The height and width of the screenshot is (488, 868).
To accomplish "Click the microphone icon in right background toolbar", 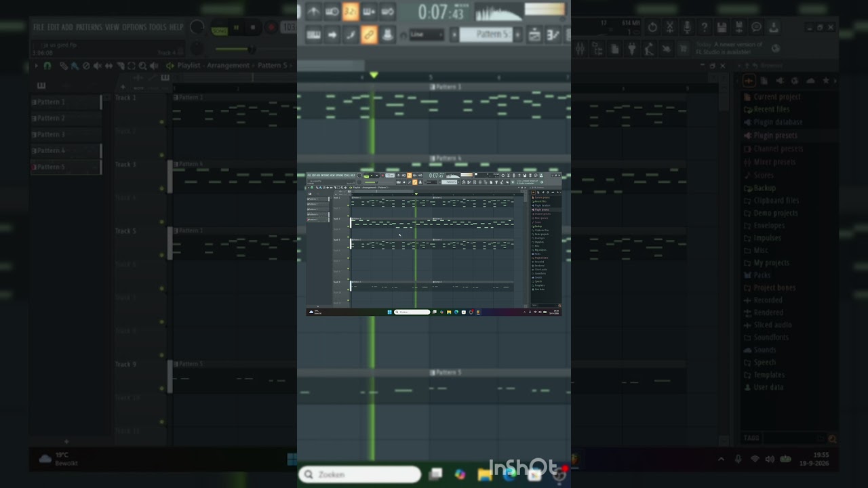I will [x=686, y=27].
